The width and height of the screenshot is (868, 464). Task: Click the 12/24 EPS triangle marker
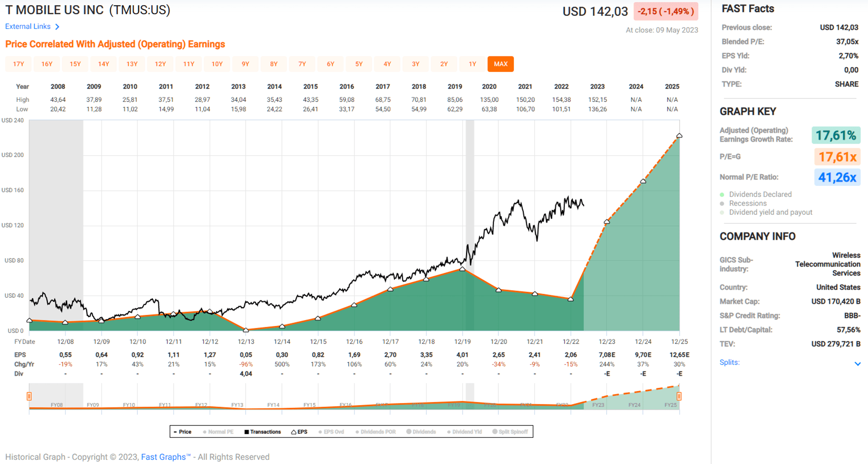coord(643,181)
